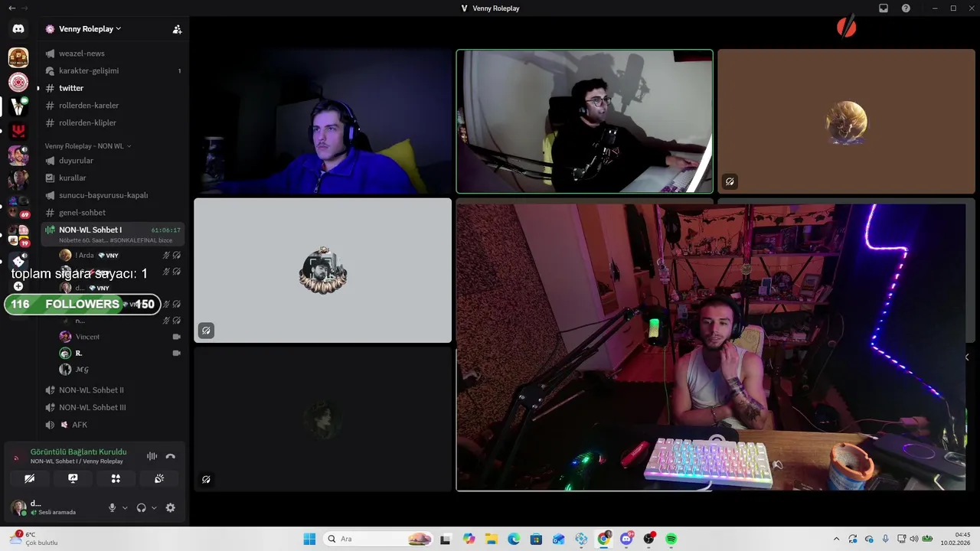980x551 pixels.
Task: Open Discord direct messages home icon
Action: 18,29
